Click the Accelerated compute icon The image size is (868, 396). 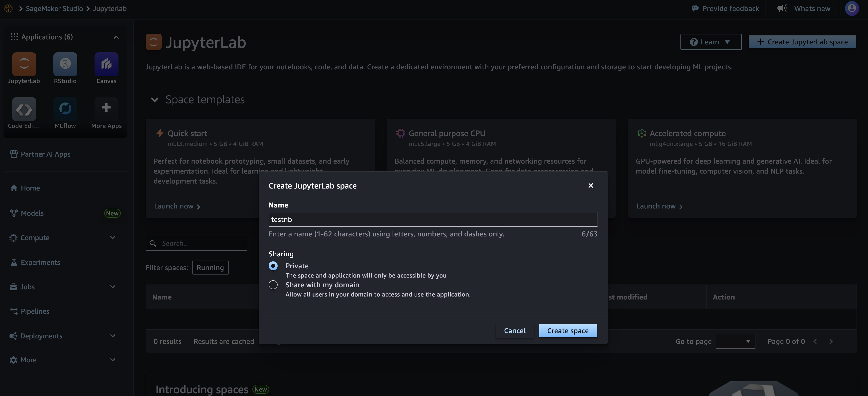pyautogui.click(x=642, y=133)
